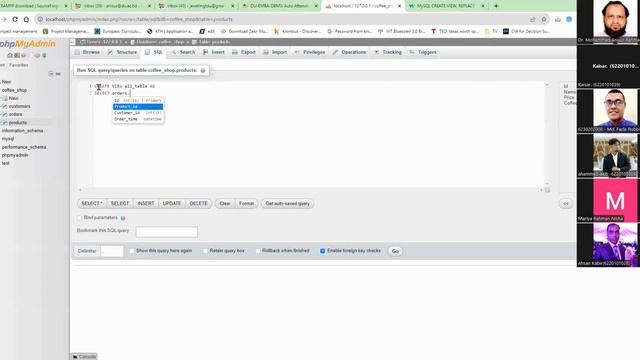The width and height of the screenshot is (640, 360).
Task: Click New table icon under coffee_shop
Action: [x=4, y=98]
